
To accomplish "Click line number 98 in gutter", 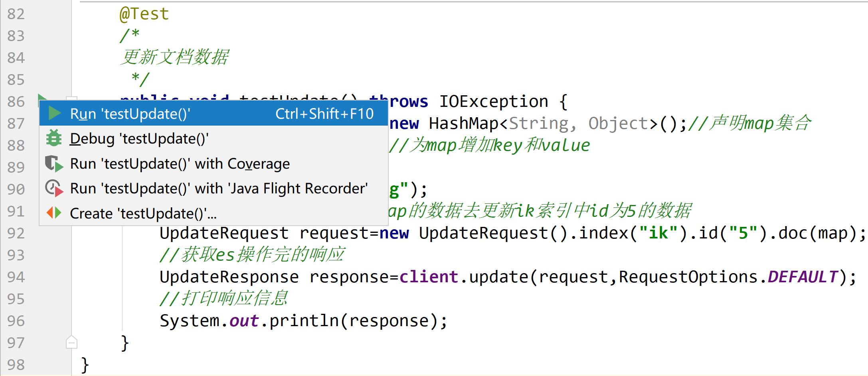I will pyautogui.click(x=16, y=365).
